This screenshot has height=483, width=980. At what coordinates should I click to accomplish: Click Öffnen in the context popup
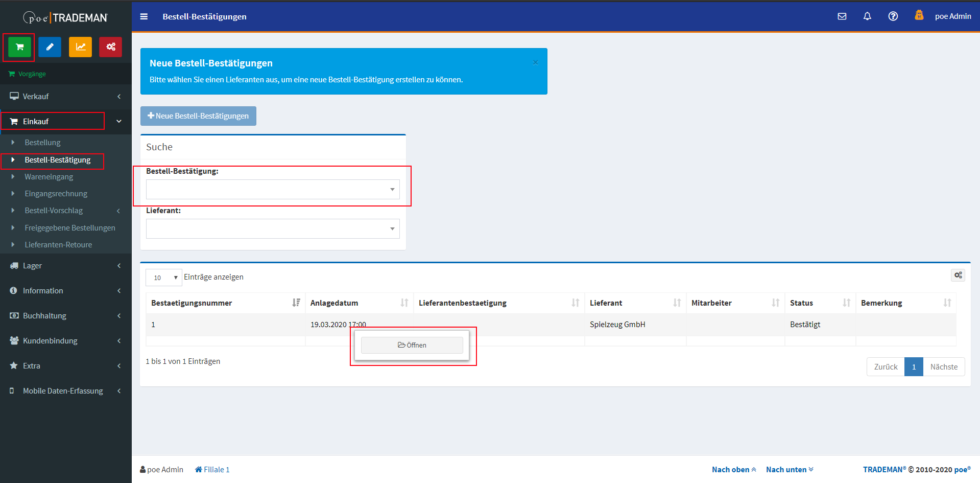(412, 346)
